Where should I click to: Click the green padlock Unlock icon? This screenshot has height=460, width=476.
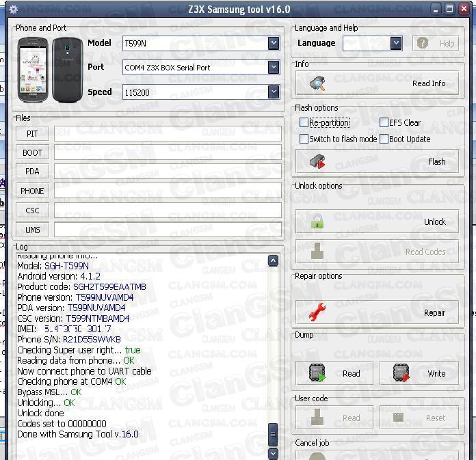[317, 221]
